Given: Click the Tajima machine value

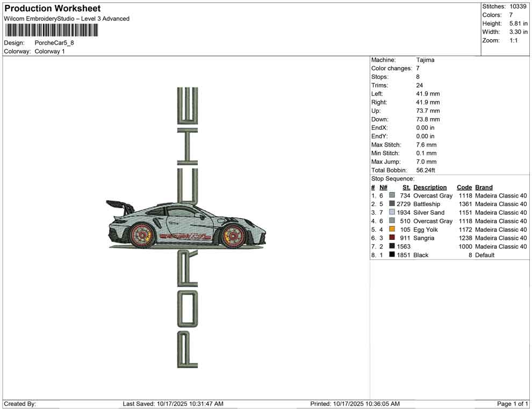Looking at the screenshot, I should pos(425,60).
